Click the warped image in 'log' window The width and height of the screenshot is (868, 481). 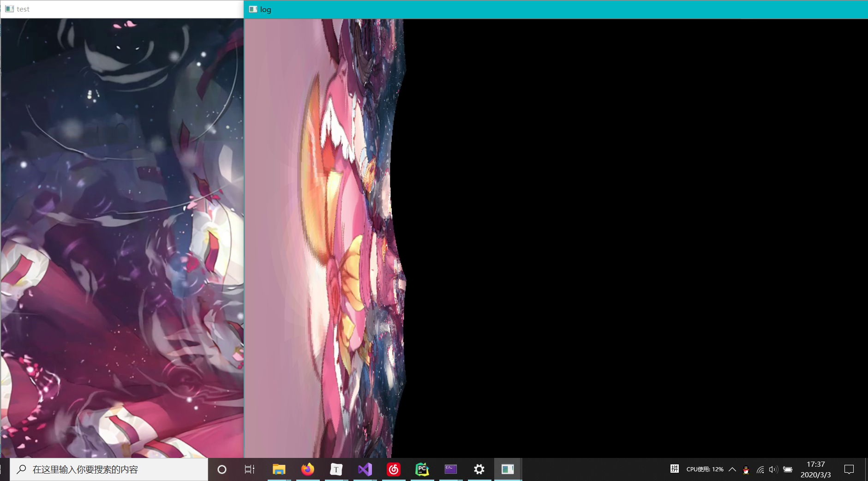[x=325, y=238]
